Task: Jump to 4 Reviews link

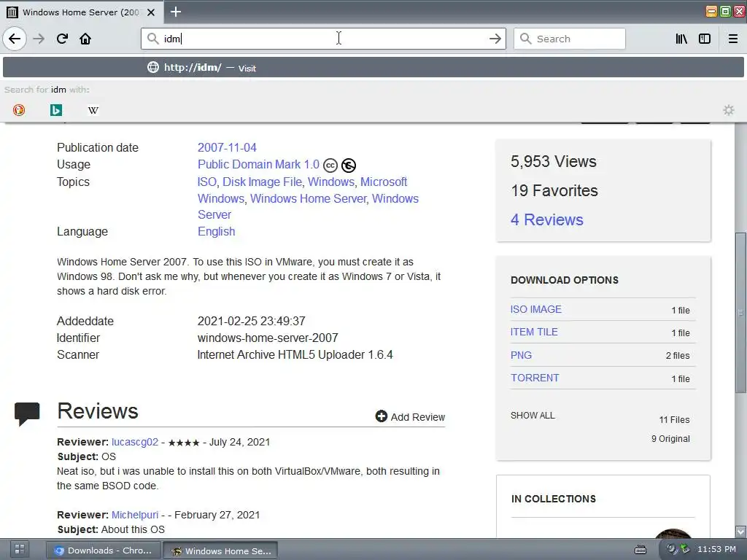Action: pos(546,219)
